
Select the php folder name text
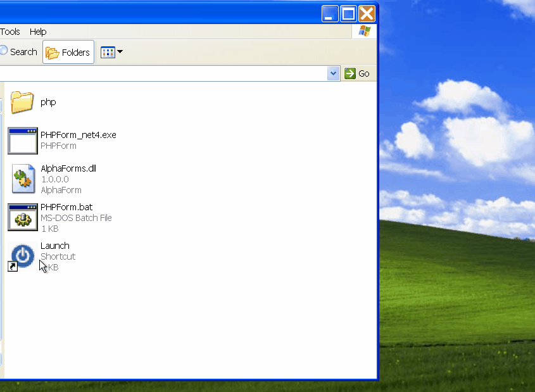coord(48,102)
